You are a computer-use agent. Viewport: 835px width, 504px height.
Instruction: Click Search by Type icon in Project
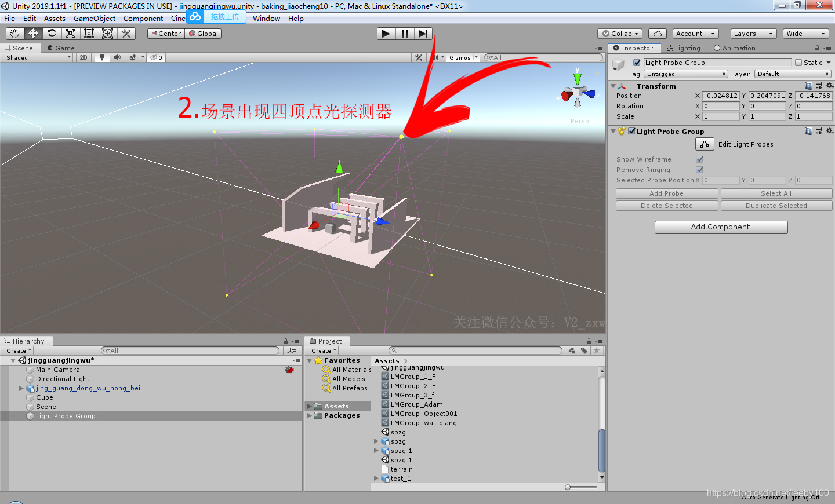click(x=572, y=350)
